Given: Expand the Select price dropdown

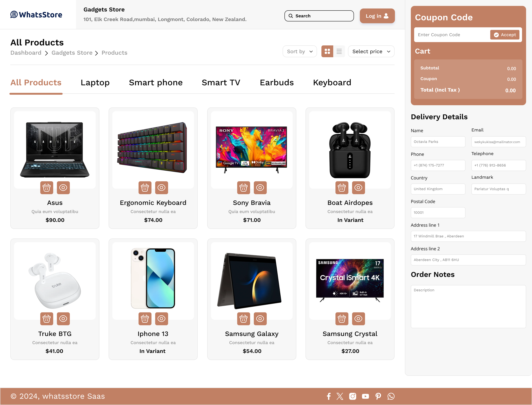Looking at the screenshot, I should (371, 51).
